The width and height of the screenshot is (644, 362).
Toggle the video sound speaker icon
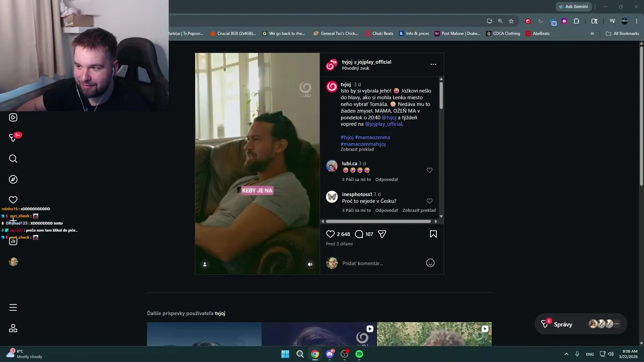pyautogui.click(x=310, y=264)
